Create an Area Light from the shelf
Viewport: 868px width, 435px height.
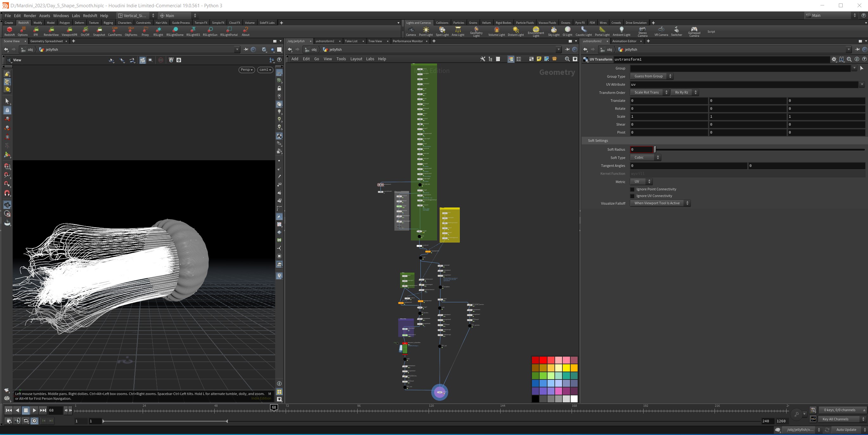pyautogui.click(x=458, y=31)
